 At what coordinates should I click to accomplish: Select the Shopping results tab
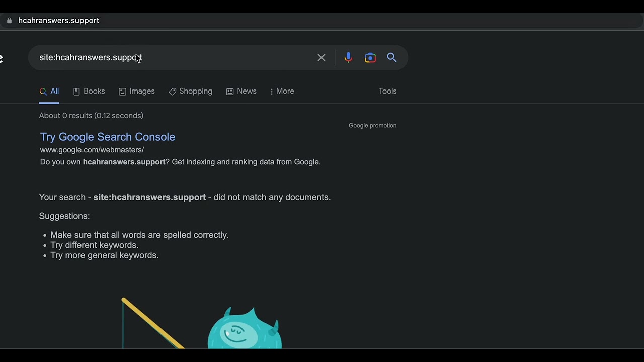191,91
